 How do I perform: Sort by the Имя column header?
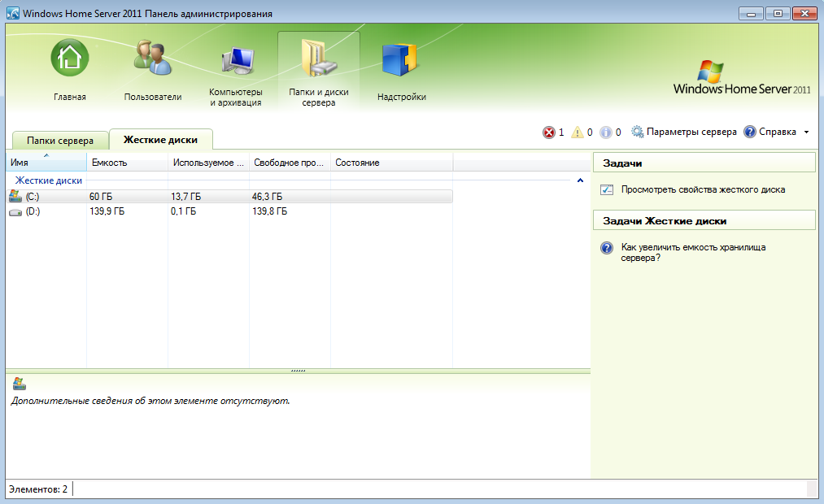46,163
